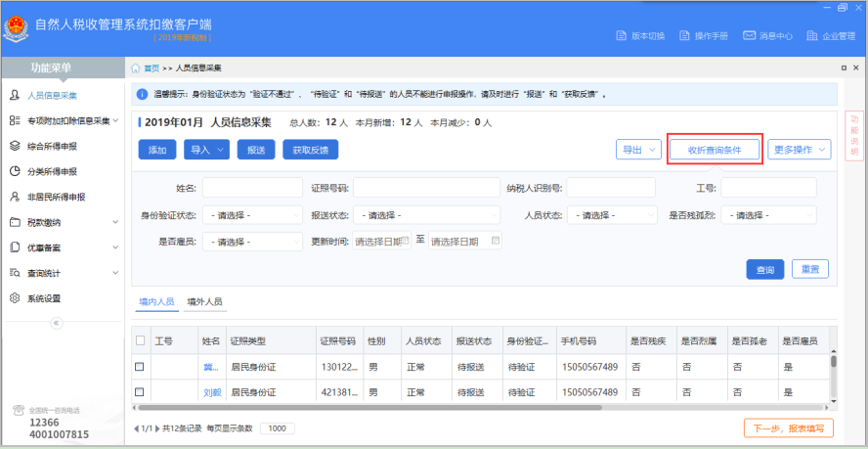Click the 消息中心 envelope icon

point(749,36)
